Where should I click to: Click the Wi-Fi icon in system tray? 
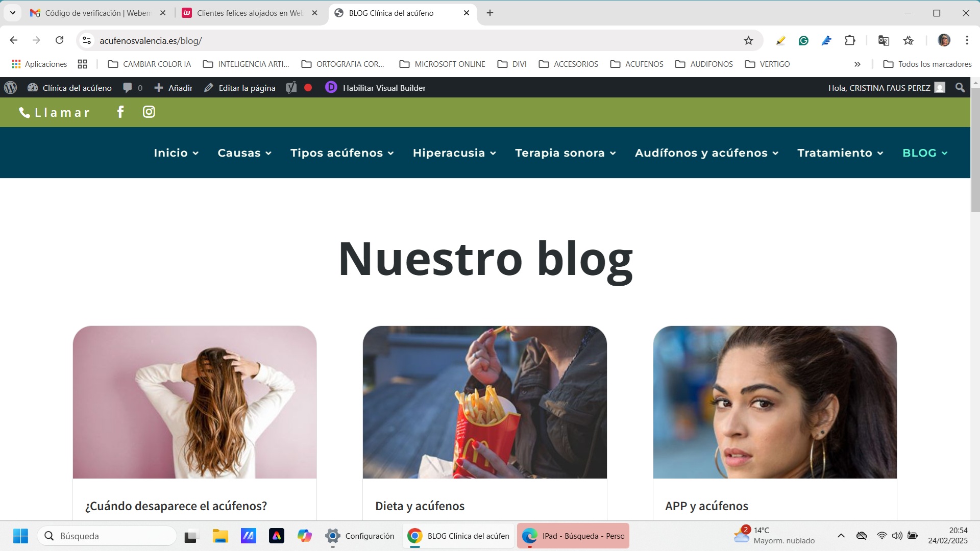(881, 536)
